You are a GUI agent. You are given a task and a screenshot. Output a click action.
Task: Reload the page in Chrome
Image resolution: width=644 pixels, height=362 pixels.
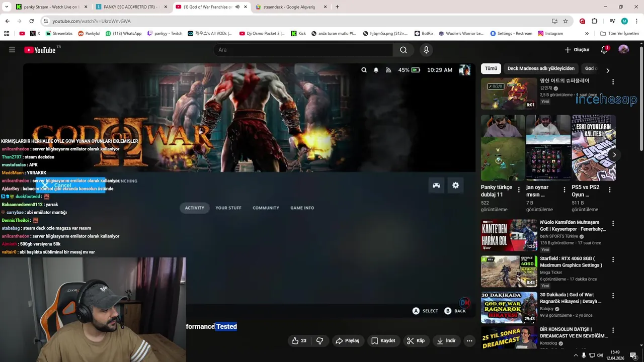tap(31, 21)
